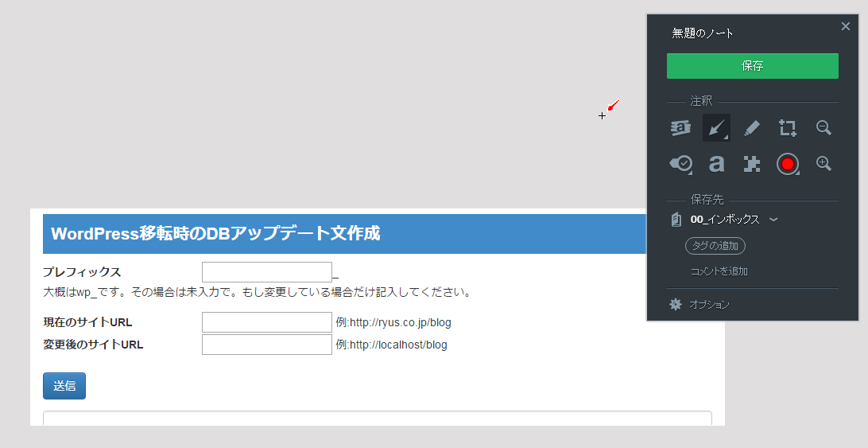Select the arrow annotation tool

click(x=716, y=127)
